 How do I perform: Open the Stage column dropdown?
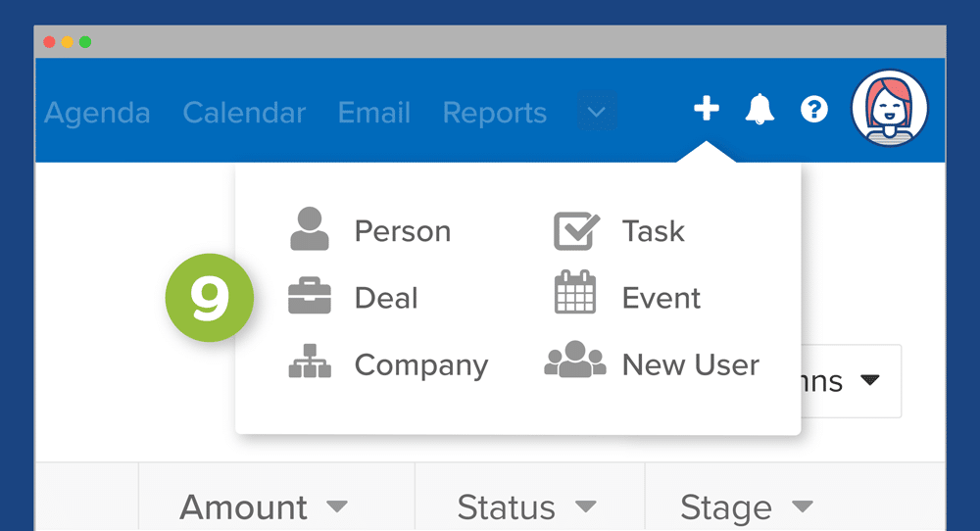[802, 507]
